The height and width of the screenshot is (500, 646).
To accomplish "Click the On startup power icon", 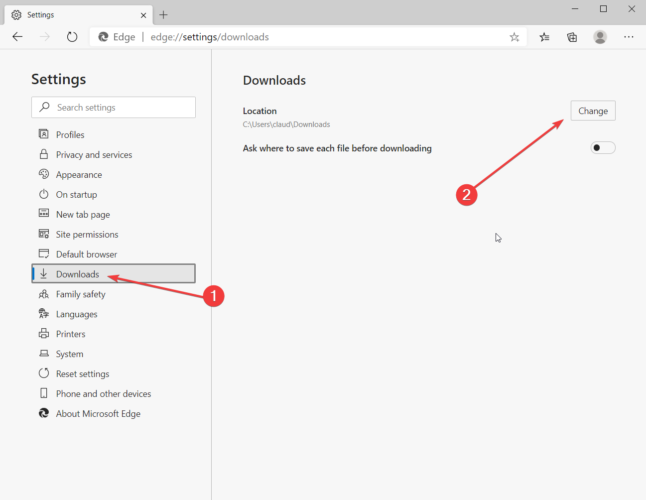I will pyautogui.click(x=44, y=194).
